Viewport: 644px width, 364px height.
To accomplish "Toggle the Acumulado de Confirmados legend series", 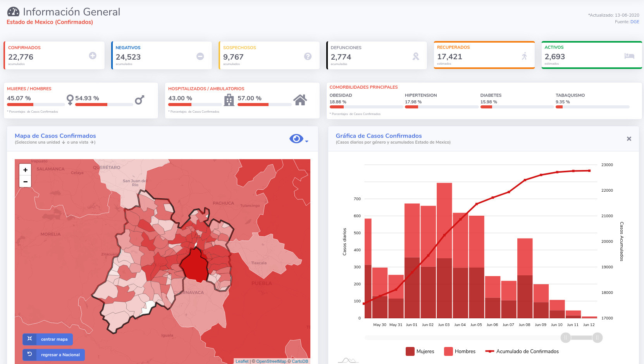I will (522, 351).
